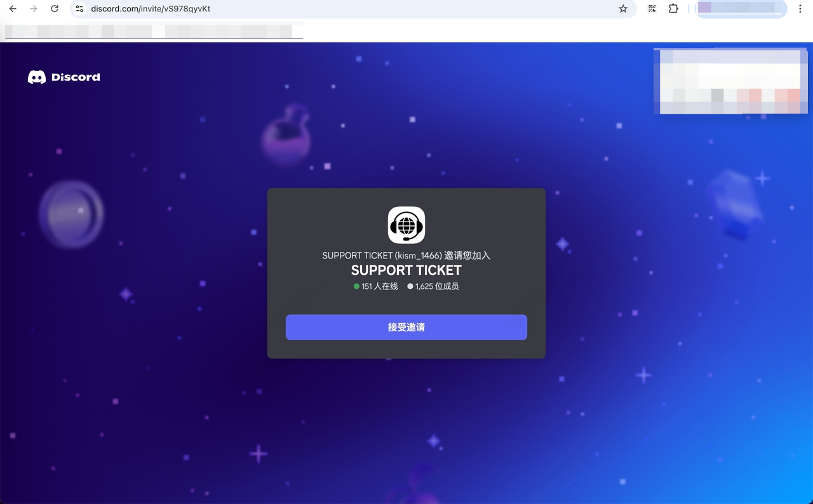
Task: Click the 151 人在线 online count
Action: coord(375,286)
